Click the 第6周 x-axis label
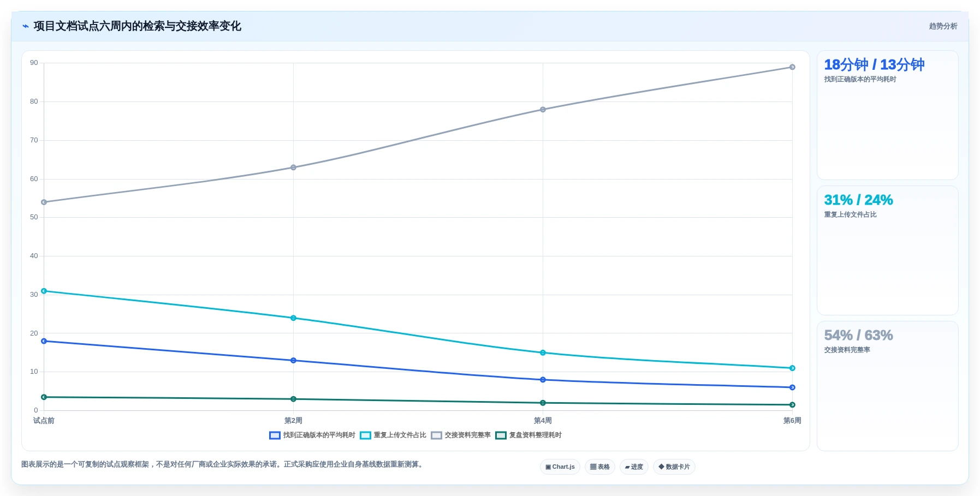Viewport: 980px width, 496px height. [x=792, y=421]
